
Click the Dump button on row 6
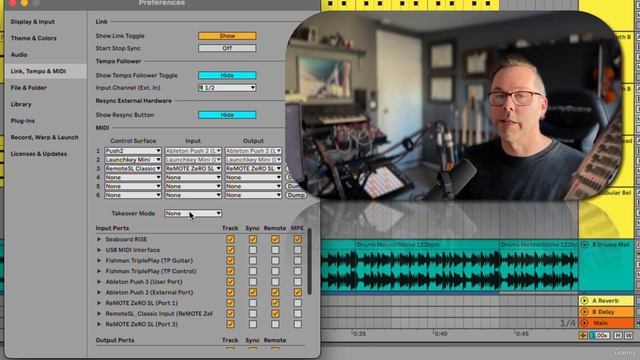pos(296,195)
